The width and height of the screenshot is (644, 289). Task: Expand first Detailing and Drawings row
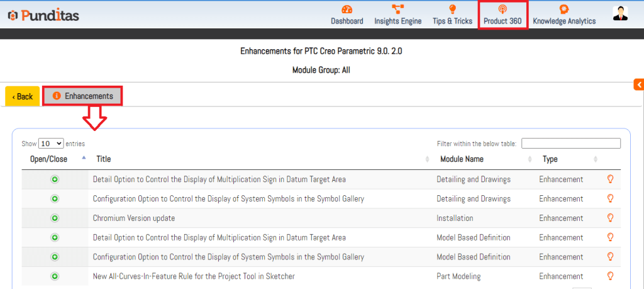click(x=55, y=179)
